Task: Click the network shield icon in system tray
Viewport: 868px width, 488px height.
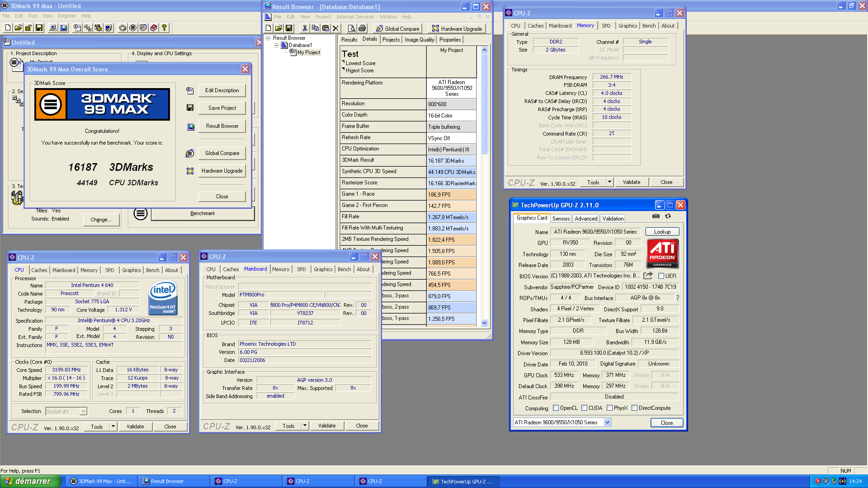Action: point(817,481)
